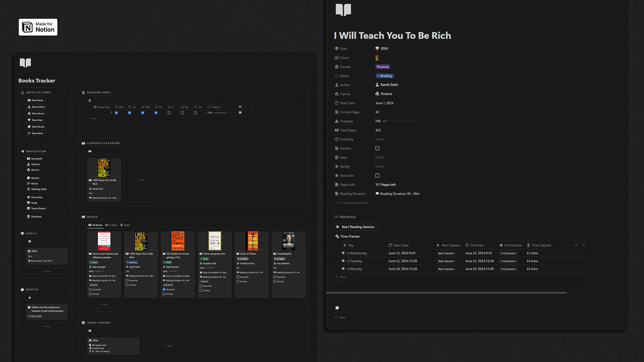Click the open-book icon above the book title

pos(343,10)
